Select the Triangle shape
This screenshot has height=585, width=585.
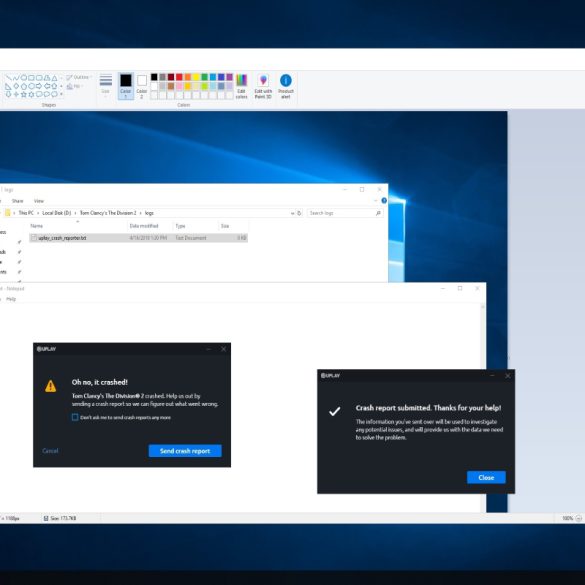pos(54,78)
